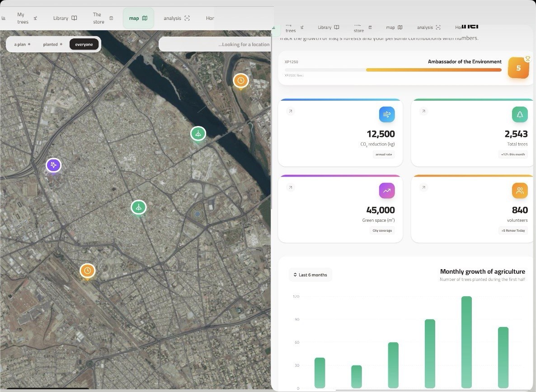Image resolution: width=536 pixels, height=392 pixels.
Task: Open the volunteers card arrow link
Action: (x=423, y=187)
